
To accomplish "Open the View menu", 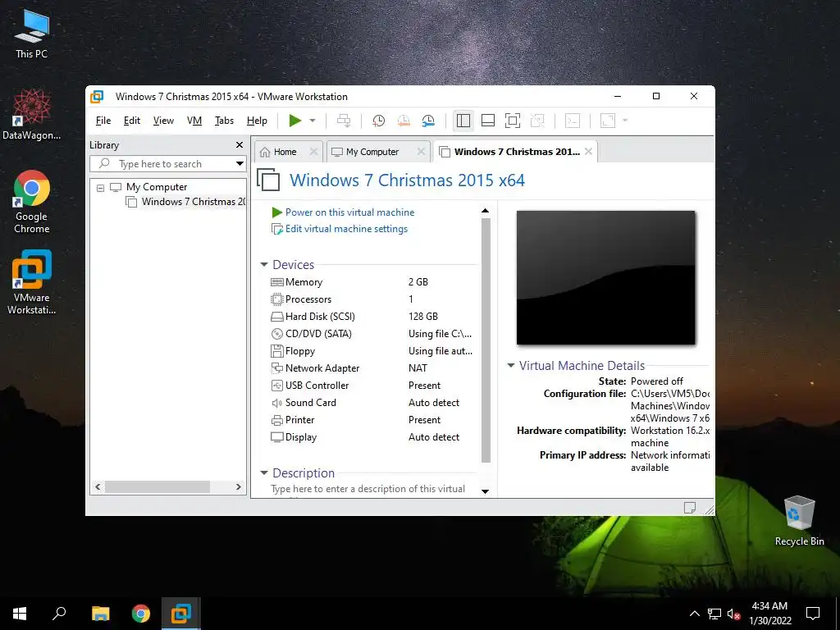I will click(x=163, y=121).
